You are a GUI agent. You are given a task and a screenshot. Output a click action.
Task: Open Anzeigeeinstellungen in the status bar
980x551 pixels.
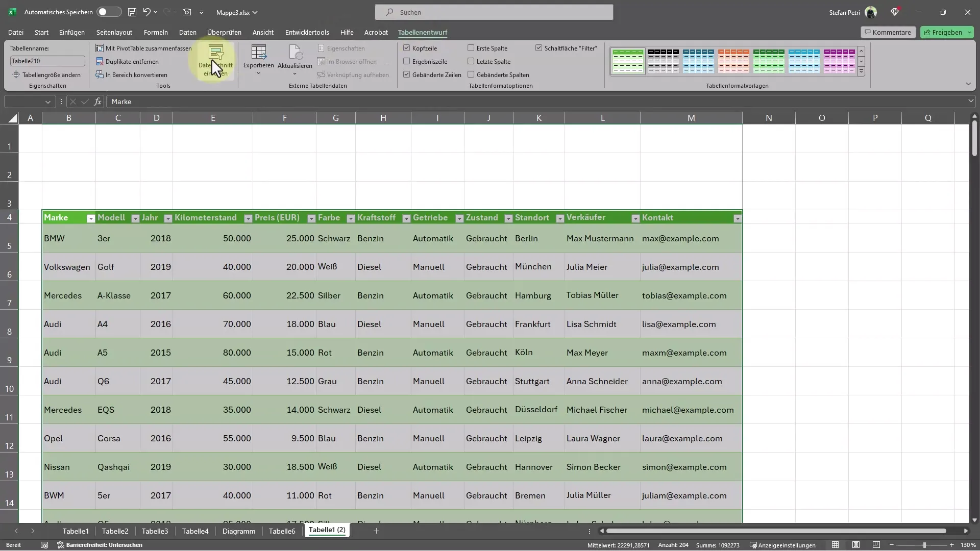click(x=782, y=545)
